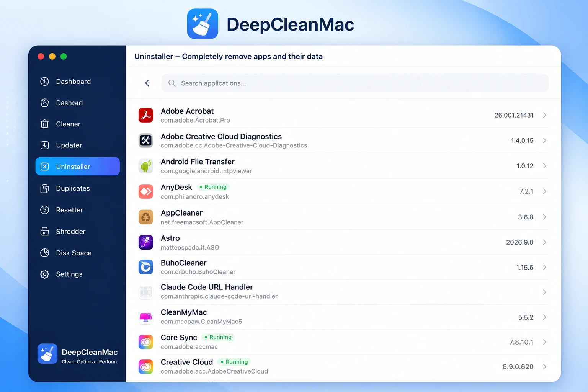588x392 pixels.
Task: Switch to the Updater section
Action: 77,145
